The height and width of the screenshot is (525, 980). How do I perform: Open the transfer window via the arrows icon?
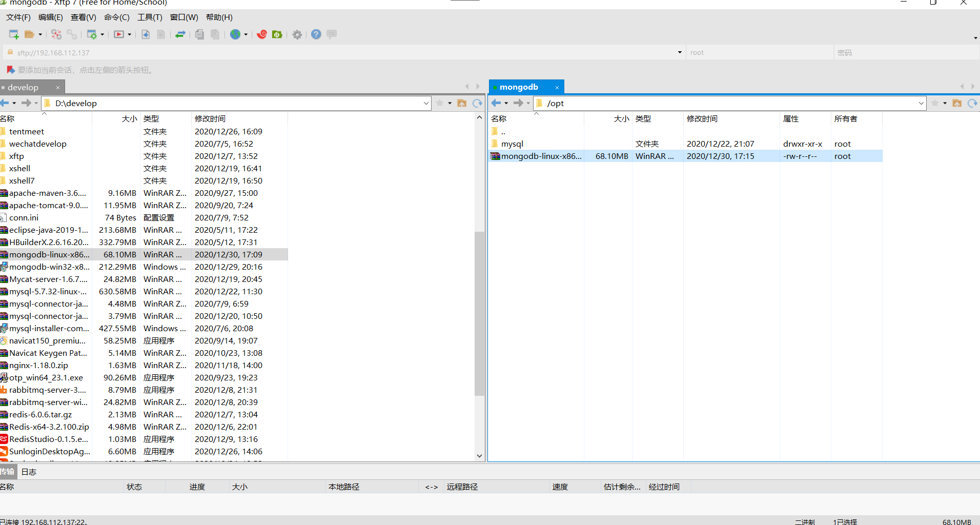tap(180, 34)
